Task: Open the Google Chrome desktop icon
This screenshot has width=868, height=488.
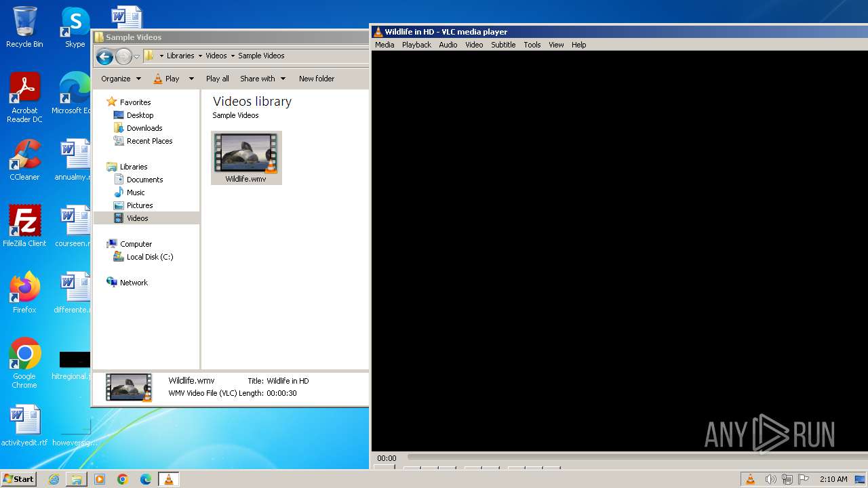Action: point(24,363)
